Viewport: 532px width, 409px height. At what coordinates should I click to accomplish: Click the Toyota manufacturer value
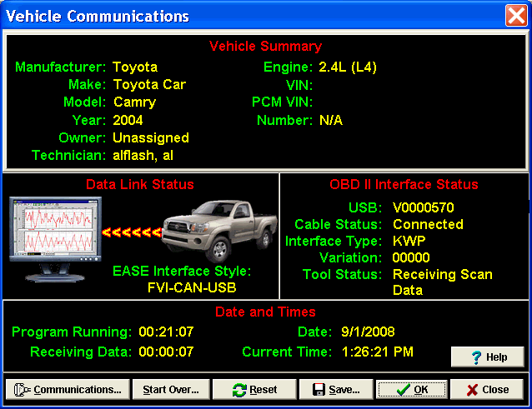(x=135, y=67)
